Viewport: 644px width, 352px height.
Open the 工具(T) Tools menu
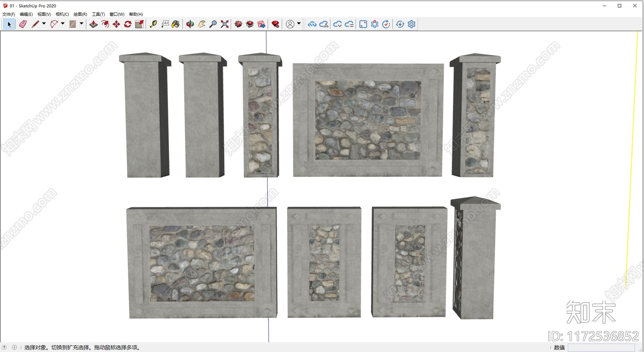[x=98, y=14]
